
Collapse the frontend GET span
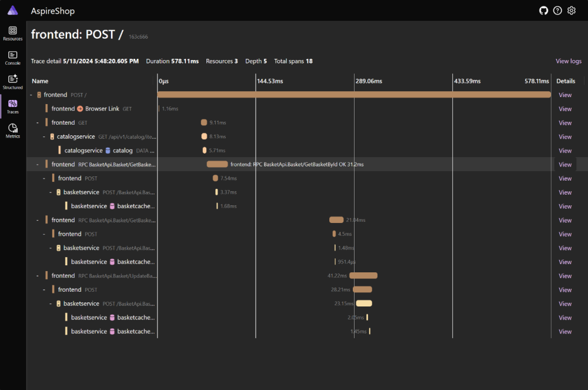pos(38,122)
